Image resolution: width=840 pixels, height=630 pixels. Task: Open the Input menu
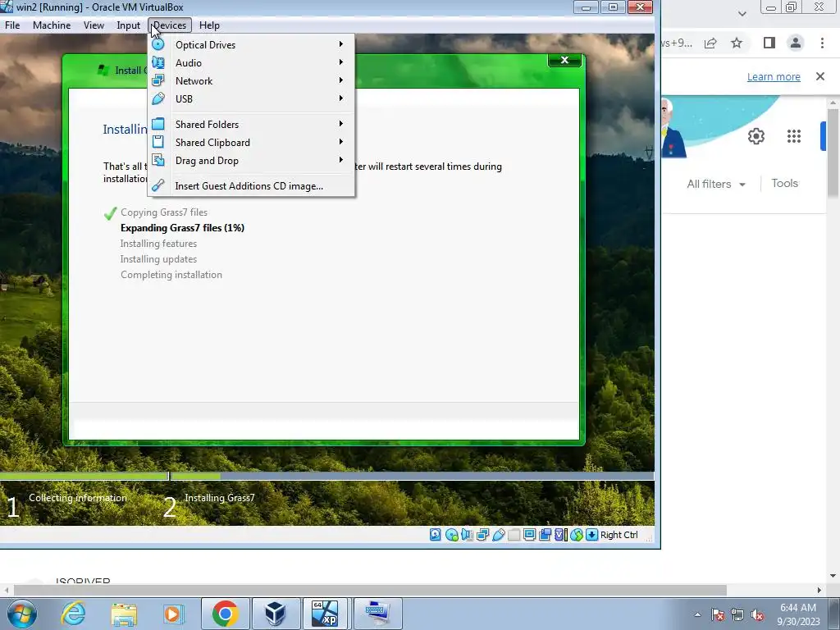point(128,25)
